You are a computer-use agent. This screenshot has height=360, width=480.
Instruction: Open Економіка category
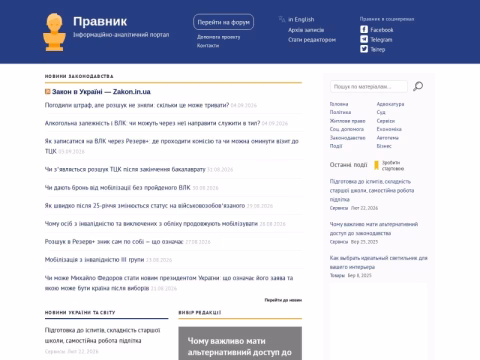click(x=389, y=129)
